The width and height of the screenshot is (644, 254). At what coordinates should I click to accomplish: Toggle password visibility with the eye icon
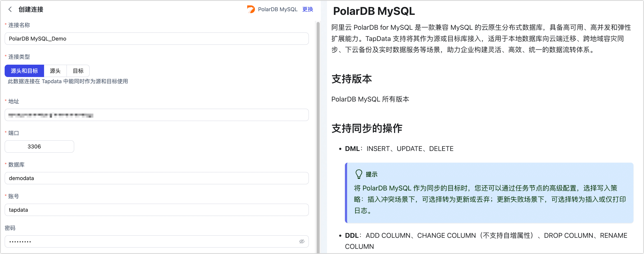click(x=302, y=241)
